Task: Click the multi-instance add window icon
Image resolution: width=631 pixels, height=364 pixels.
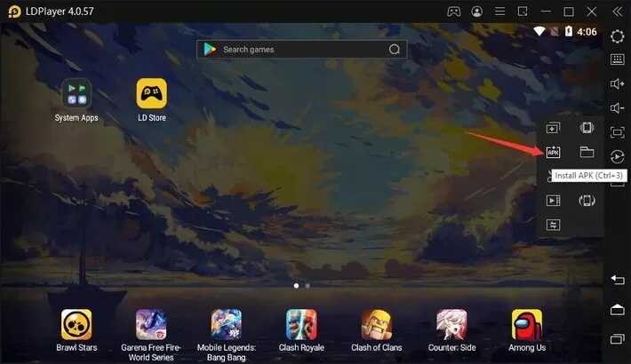Action: (x=553, y=128)
